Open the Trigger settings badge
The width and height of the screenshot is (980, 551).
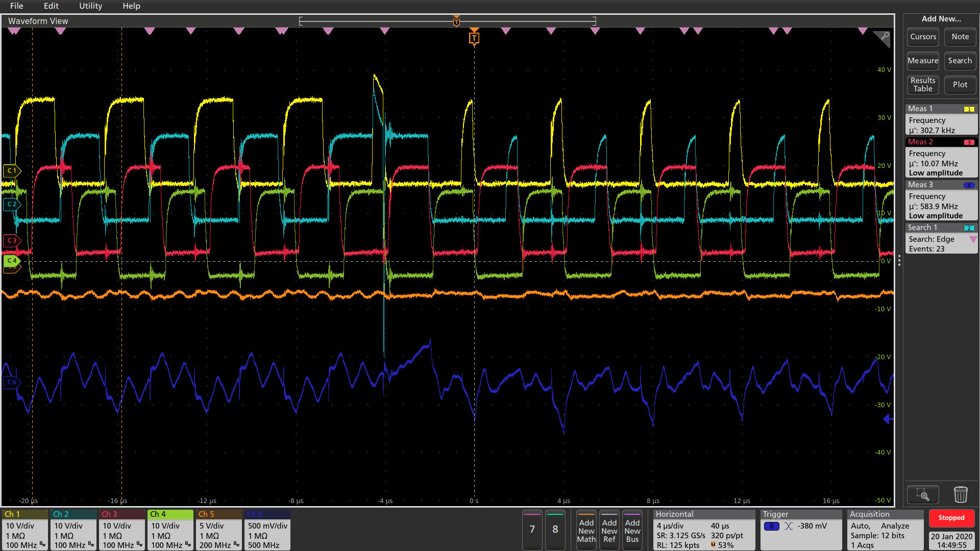coord(801,530)
